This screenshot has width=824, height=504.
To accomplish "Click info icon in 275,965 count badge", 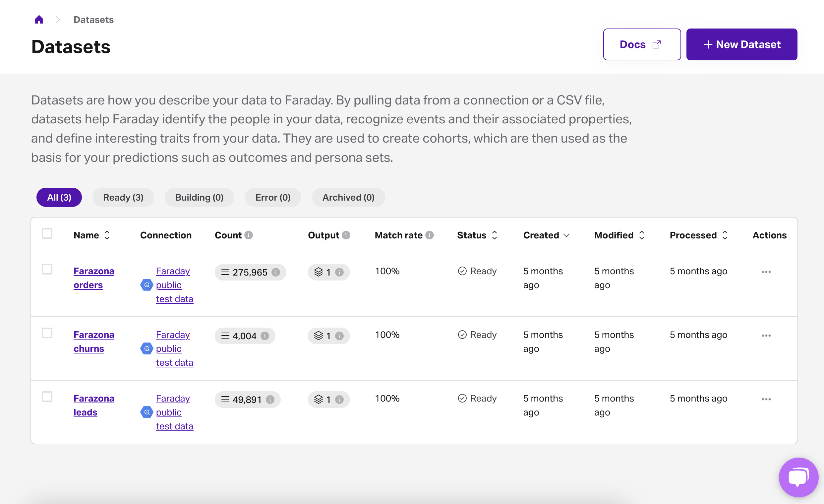I will [275, 272].
